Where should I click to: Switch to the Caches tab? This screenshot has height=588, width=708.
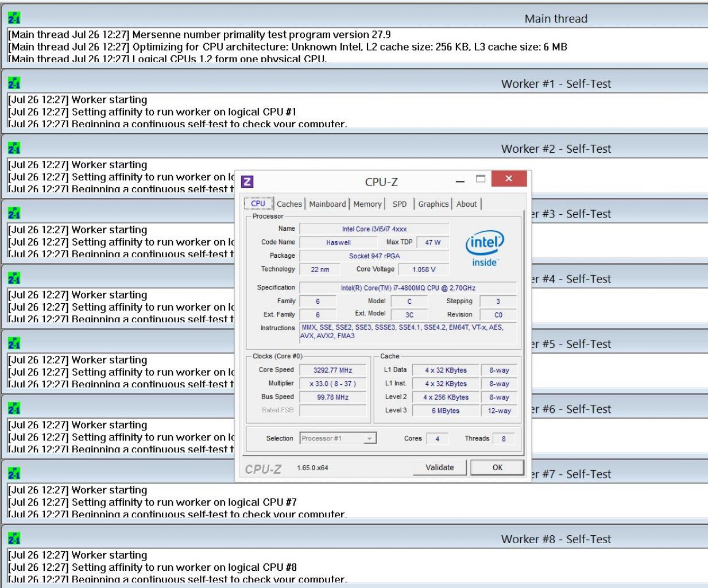(x=289, y=204)
